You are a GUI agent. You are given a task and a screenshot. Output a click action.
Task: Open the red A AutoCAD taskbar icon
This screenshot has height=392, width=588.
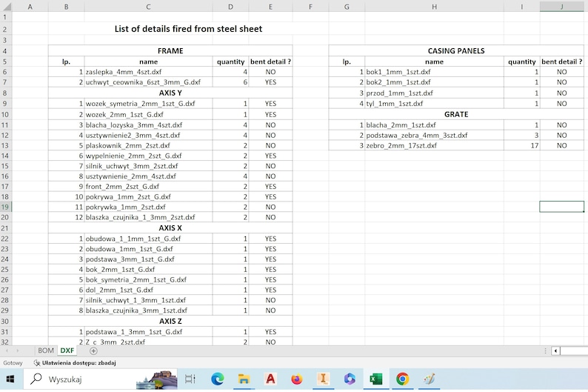pyautogui.click(x=270, y=379)
